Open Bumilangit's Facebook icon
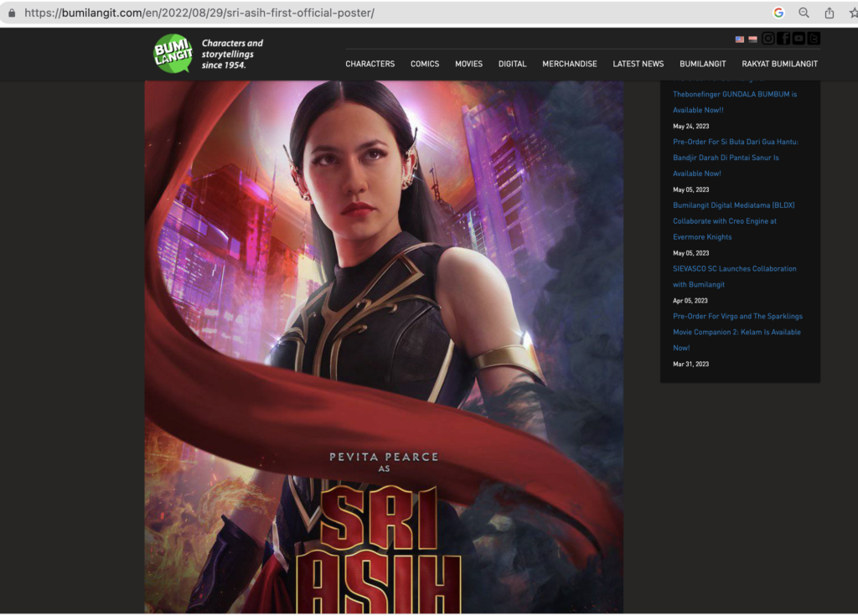Viewport: 858px width, 616px height. pyautogui.click(x=783, y=38)
